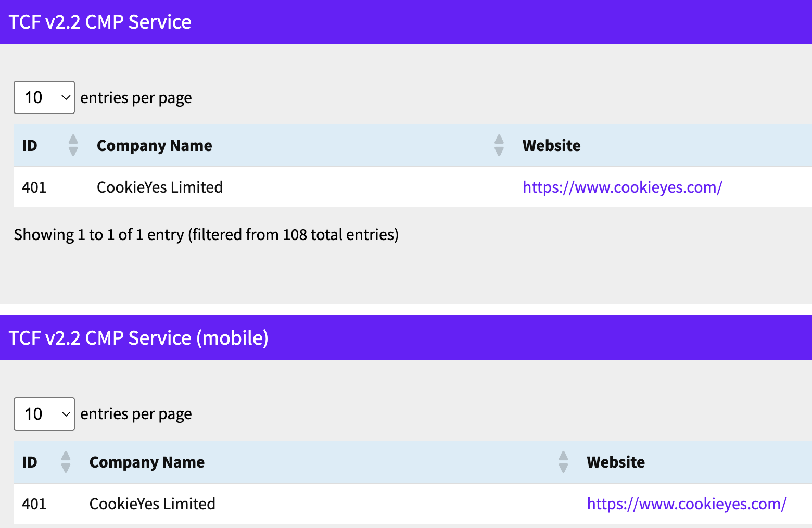Click the ID column header of top table
Image resolution: width=812 pixels, height=528 pixels.
pyautogui.click(x=30, y=146)
